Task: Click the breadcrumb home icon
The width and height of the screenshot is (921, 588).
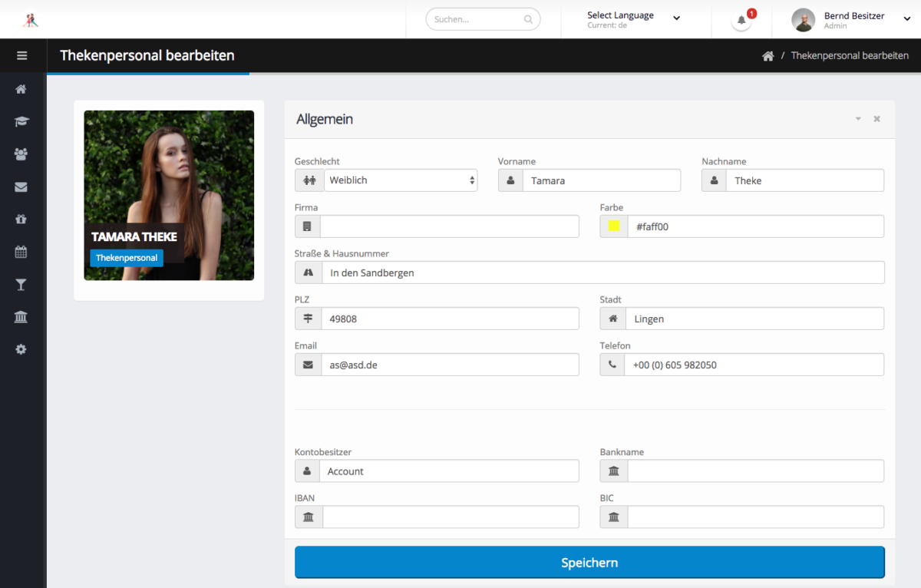Action: pos(767,56)
